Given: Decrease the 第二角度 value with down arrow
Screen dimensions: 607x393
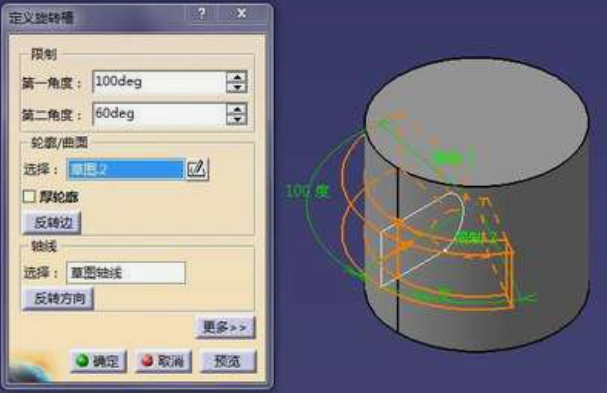Looking at the screenshot, I should click(237, 119).
